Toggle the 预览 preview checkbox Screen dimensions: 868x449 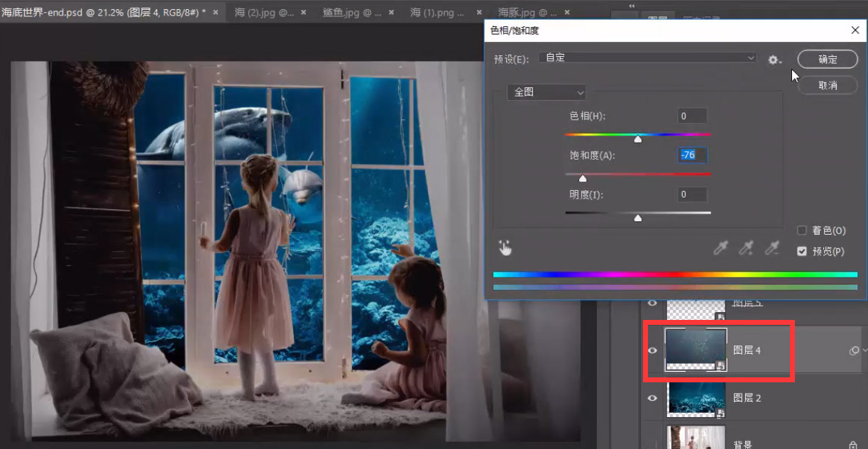click(x=802, y=251)
